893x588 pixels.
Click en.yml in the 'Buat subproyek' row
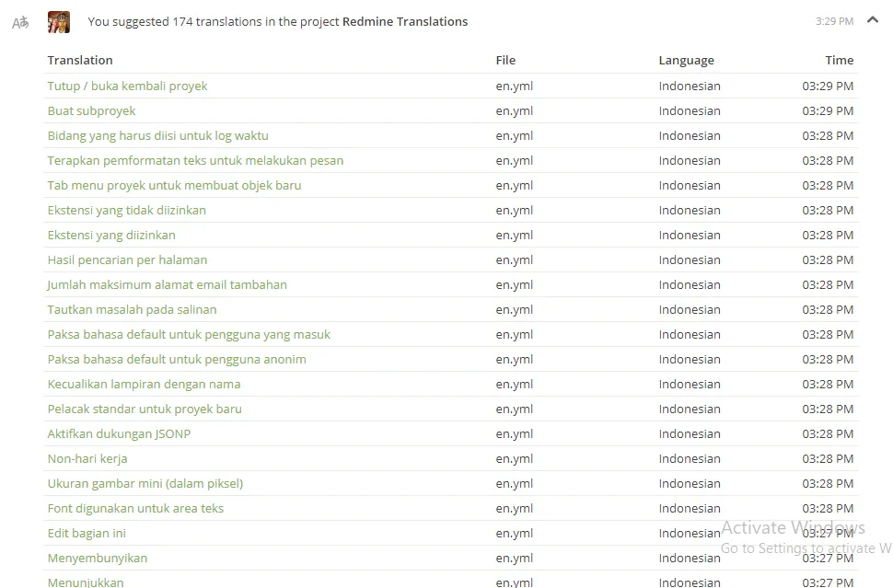[x=515, y=111]
